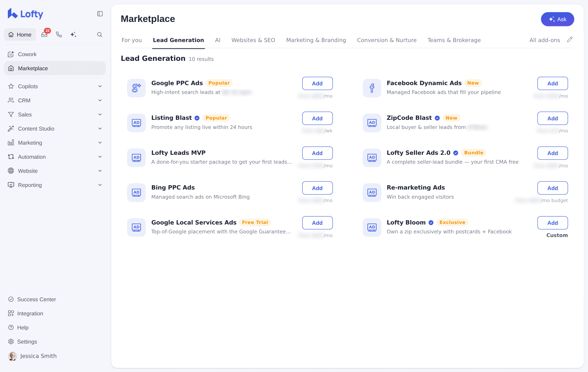Click the sidebar search icon
Screen dimensions: 588x372
[x=100, y=34]
